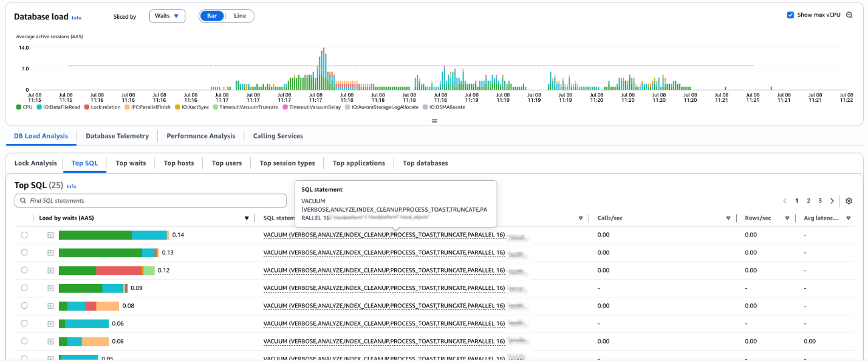Click page 2 in the pagination

point(808,201)
